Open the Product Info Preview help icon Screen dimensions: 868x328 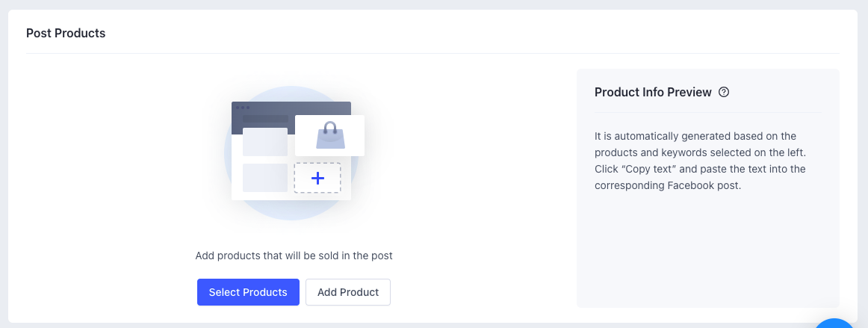723,93
